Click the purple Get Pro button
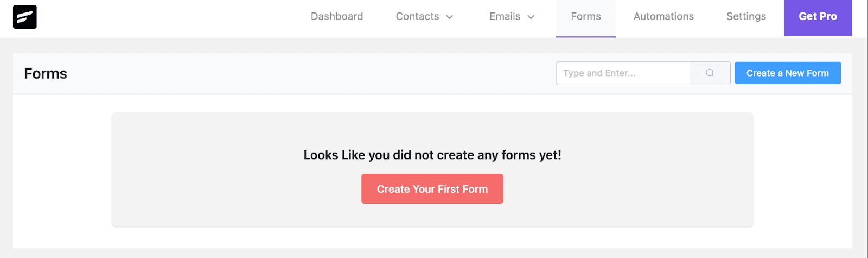 (x=818, y=17)
